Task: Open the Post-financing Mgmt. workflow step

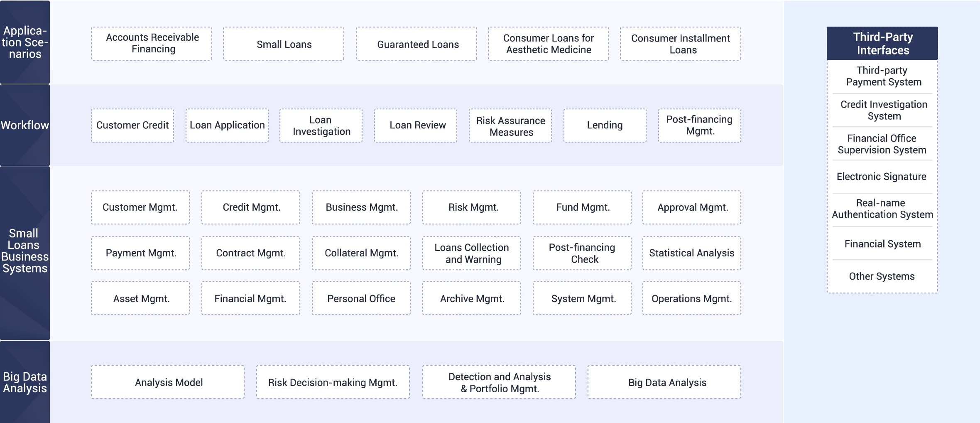Action: pos(700,125)
